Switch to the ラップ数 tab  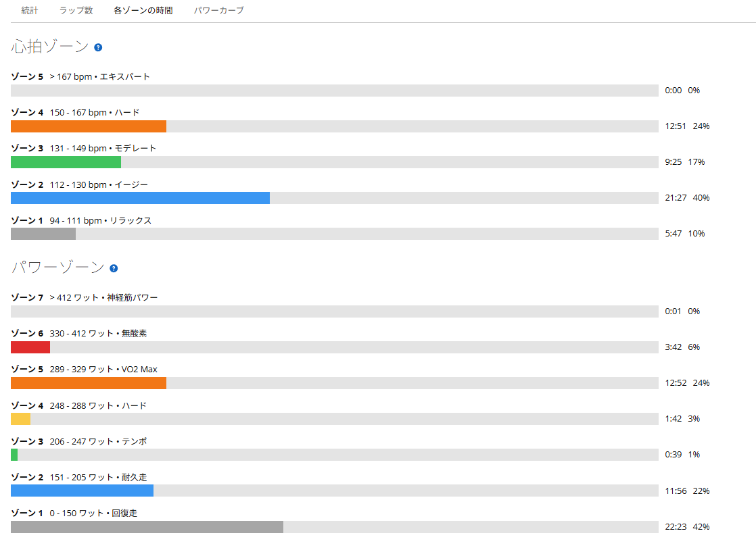pyautogui.click(x=76, y=10)
